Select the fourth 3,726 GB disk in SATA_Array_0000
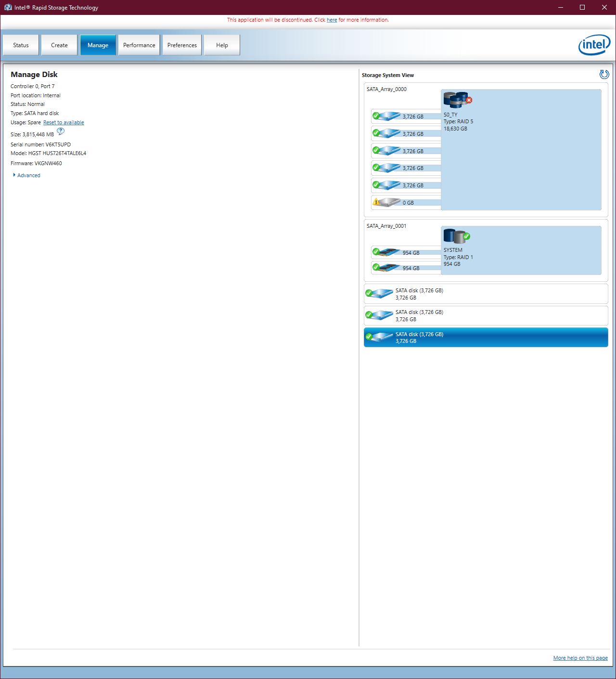Image resolution: width=616 pixels, height=679 pixels. click(x=406, y=168)
